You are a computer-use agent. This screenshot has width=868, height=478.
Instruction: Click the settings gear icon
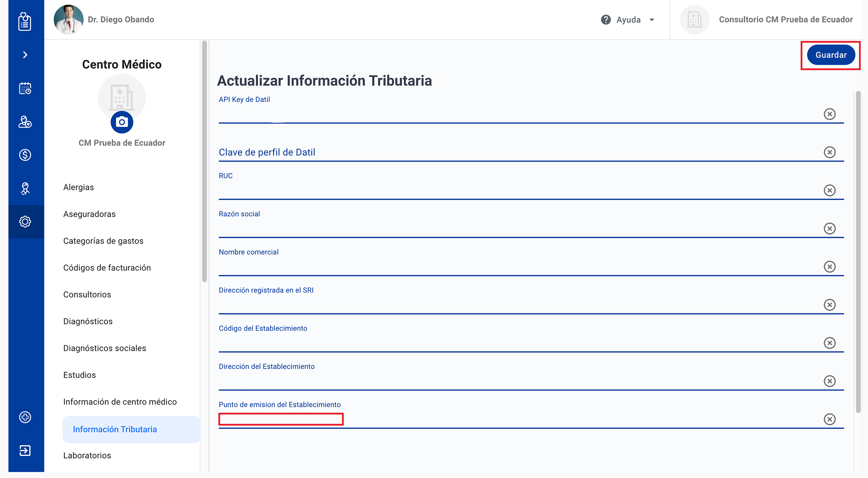[x=25, y=221]
